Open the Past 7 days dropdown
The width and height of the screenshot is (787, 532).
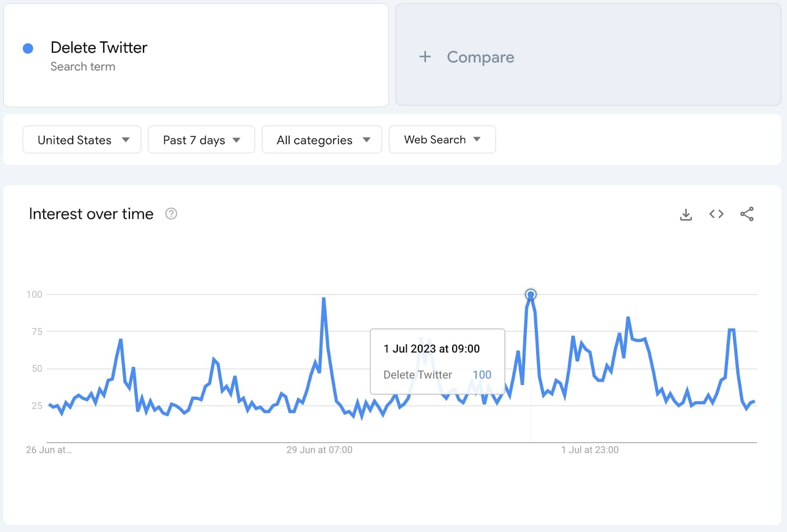click(x=201, y=140)
